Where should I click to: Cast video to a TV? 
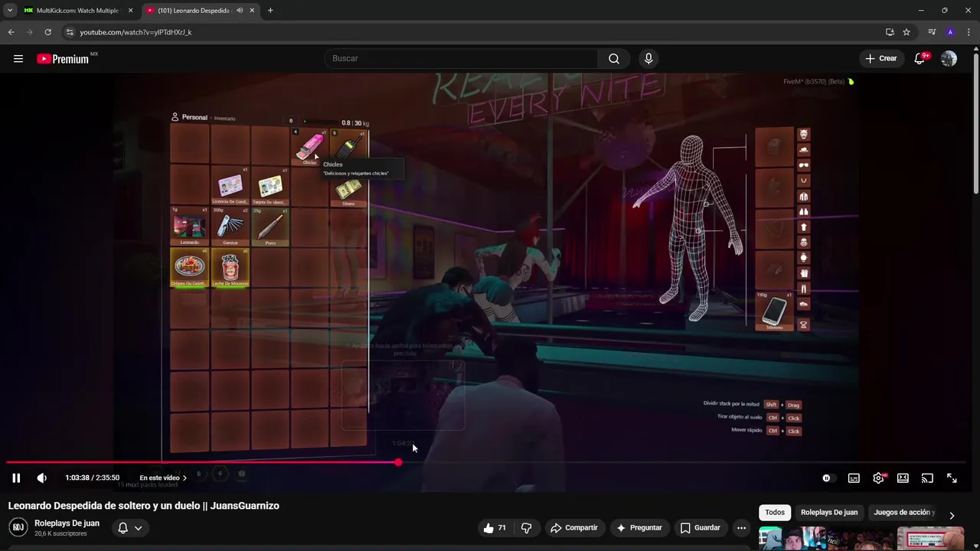tap(927, 478)
